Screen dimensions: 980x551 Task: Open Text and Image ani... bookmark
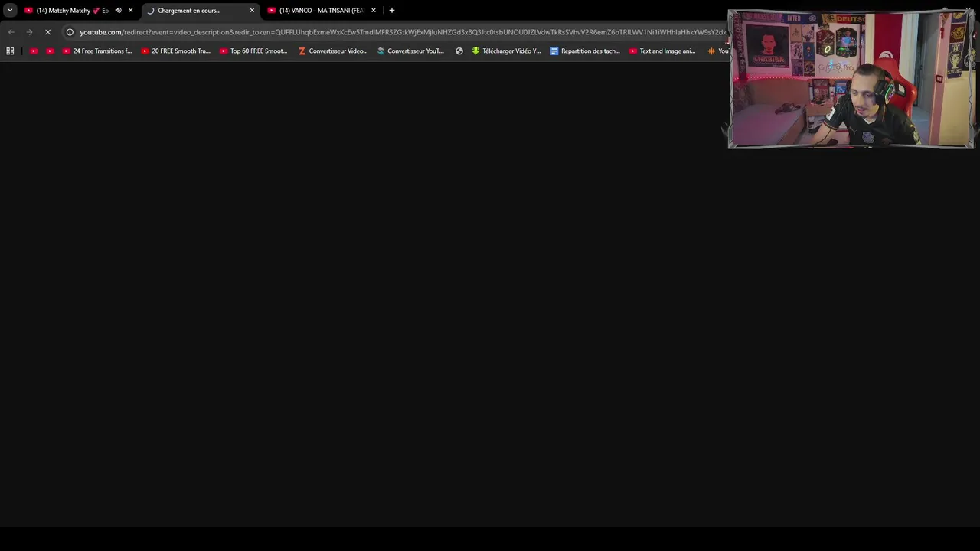[663, 51]
